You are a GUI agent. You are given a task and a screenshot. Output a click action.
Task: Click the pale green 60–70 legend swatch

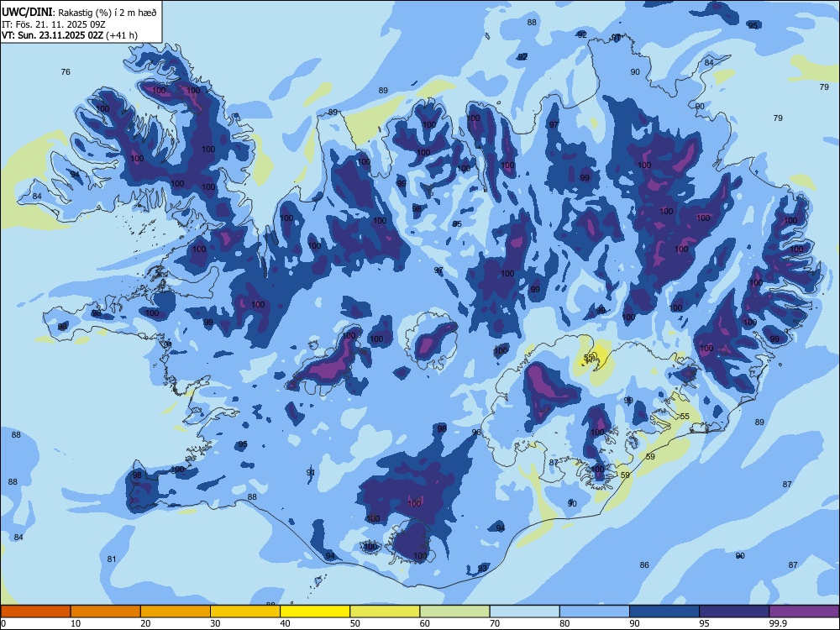(x=454, y=611)
